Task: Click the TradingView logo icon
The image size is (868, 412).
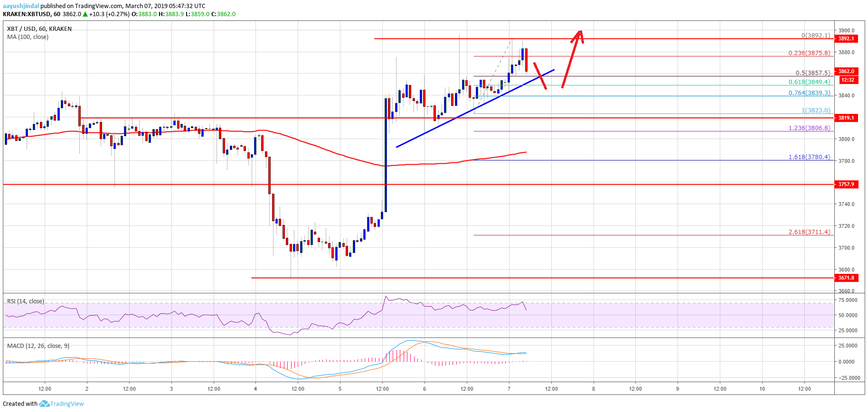Action: coord(44,403)
